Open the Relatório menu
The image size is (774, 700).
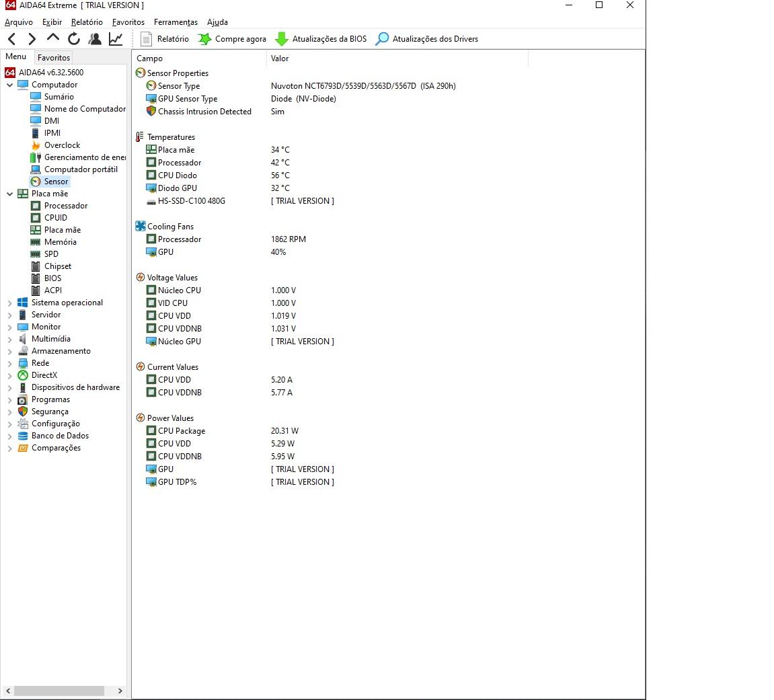(87, 22)
